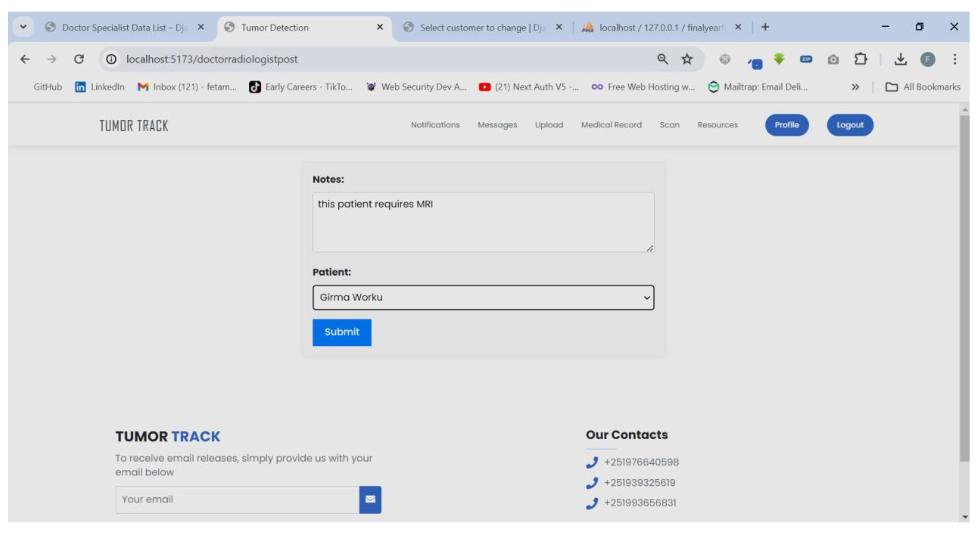Screen dimensions: 980x534
Task: Click the email subscribe envelope icon
Action: pos(370,499)
